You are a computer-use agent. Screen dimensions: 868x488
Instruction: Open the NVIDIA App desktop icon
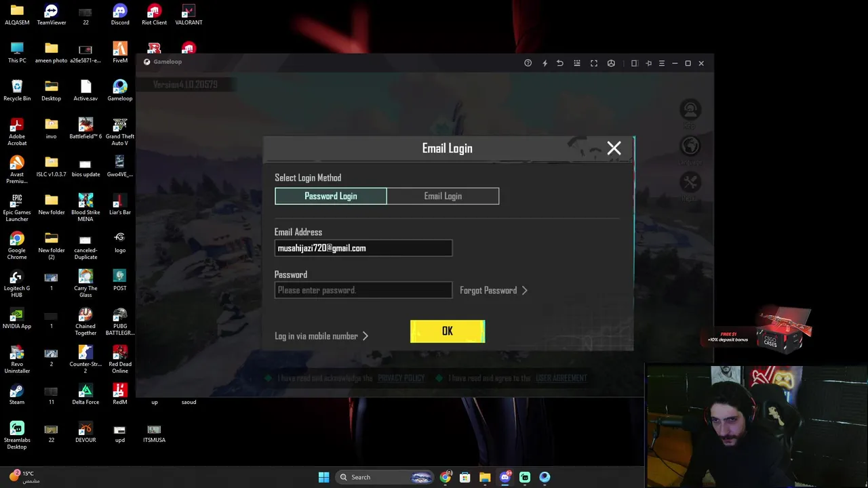coord(17,319)
